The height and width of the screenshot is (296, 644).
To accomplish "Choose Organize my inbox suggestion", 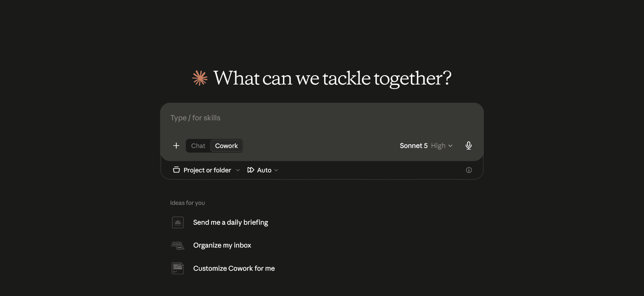I will tap(222, 245).
